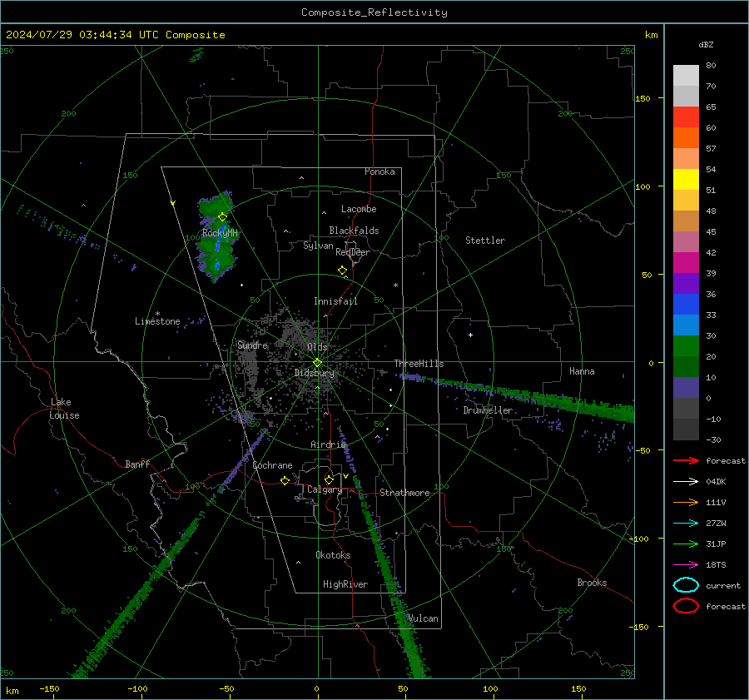This screenshot has height=700, width=749.
Task: Click the -30 dBZ value label
Action: [x=713, y=439]
